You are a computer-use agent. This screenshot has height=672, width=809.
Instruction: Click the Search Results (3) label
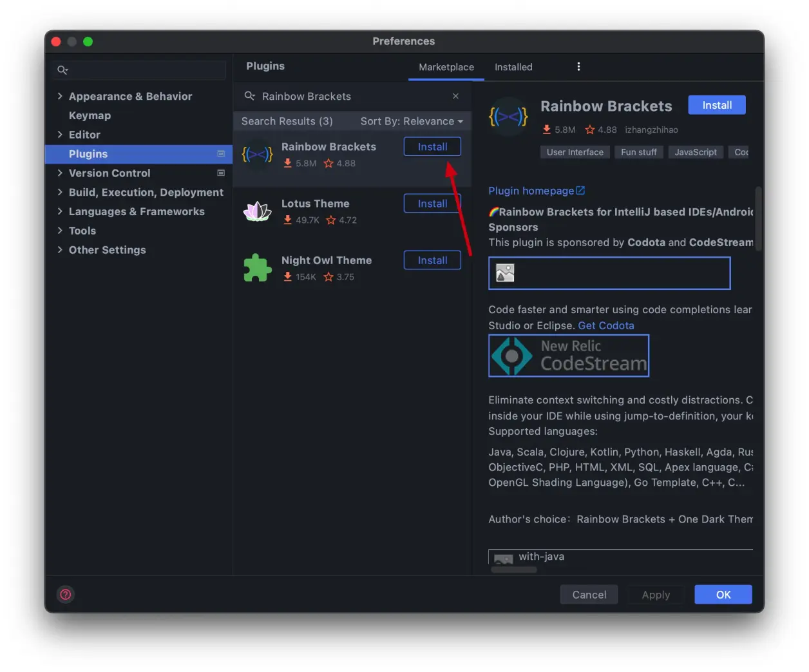pos(287,121)
